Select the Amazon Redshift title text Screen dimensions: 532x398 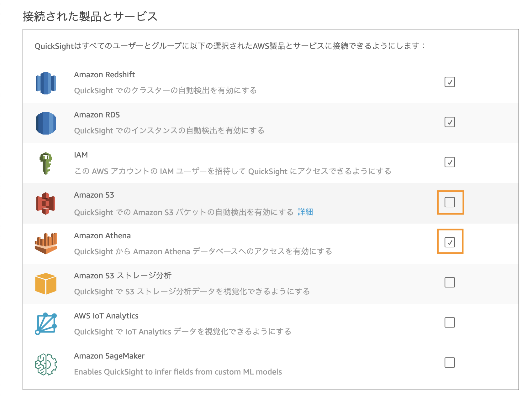point(104,75)
